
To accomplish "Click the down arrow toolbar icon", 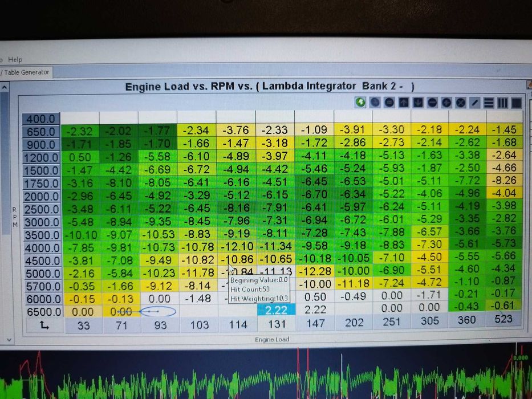I will click(x=418, y=103).
